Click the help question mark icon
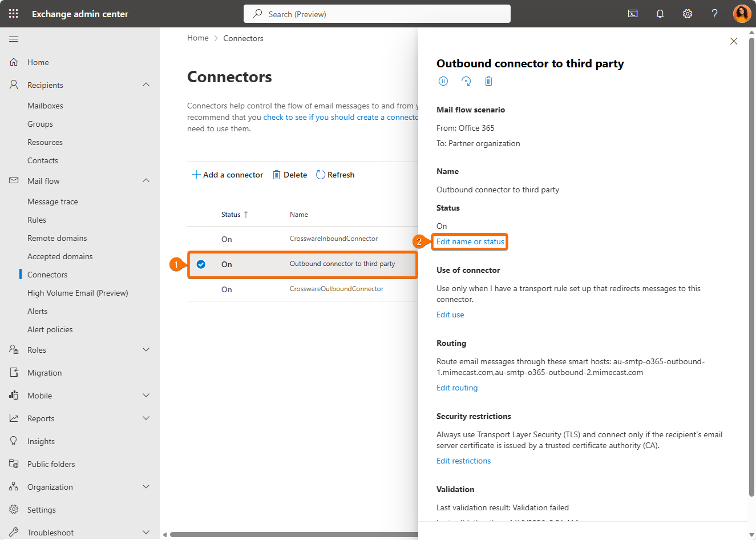This screenshot has width=756, height=540. point(714,14)
